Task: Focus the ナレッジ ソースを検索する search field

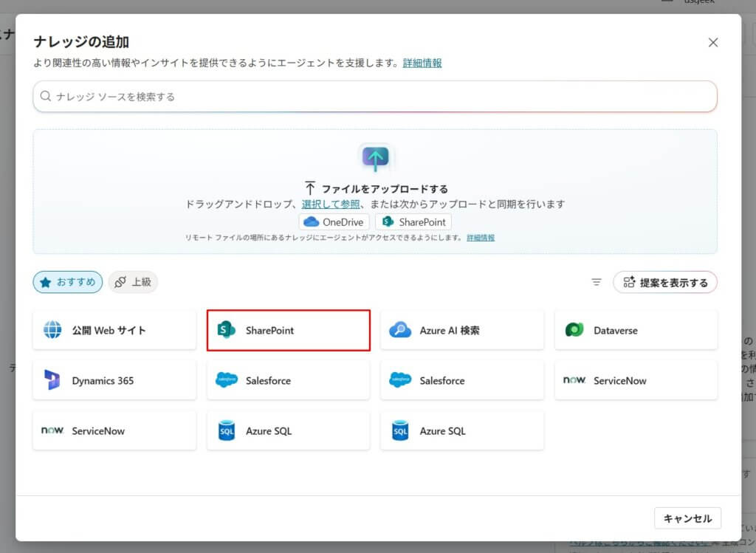Action: click(375, 96)
